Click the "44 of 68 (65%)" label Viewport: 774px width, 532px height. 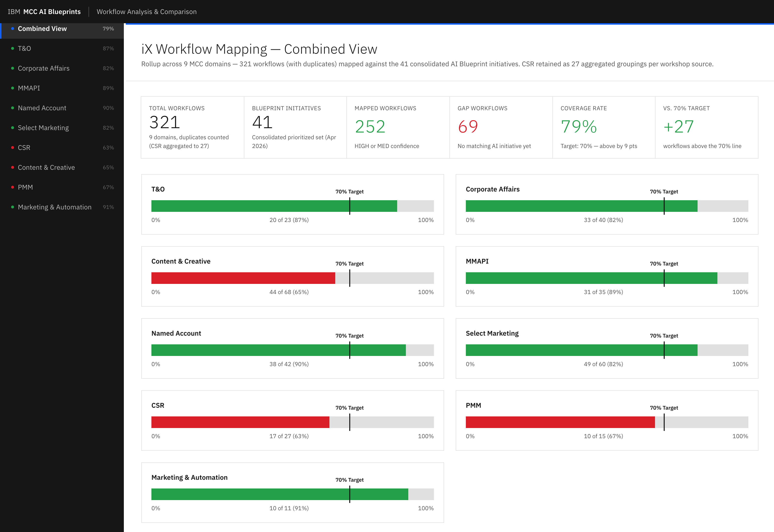point(289,292)
